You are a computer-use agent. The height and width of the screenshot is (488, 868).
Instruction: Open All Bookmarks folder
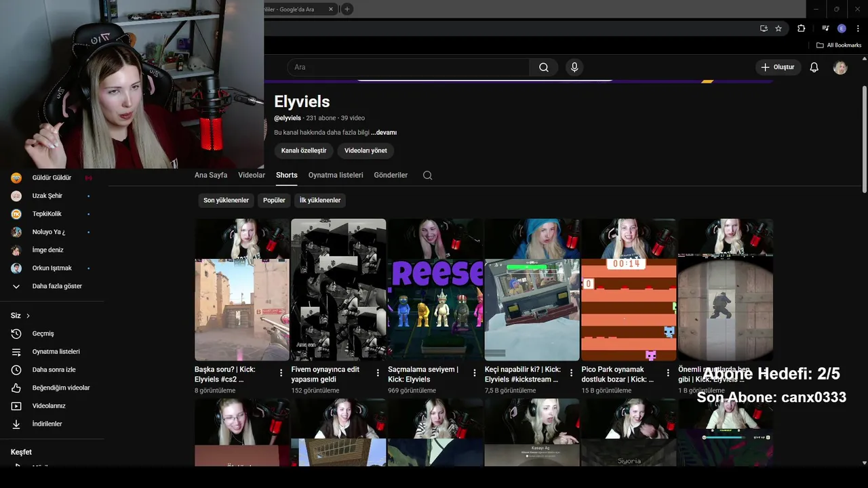(839, 45)
